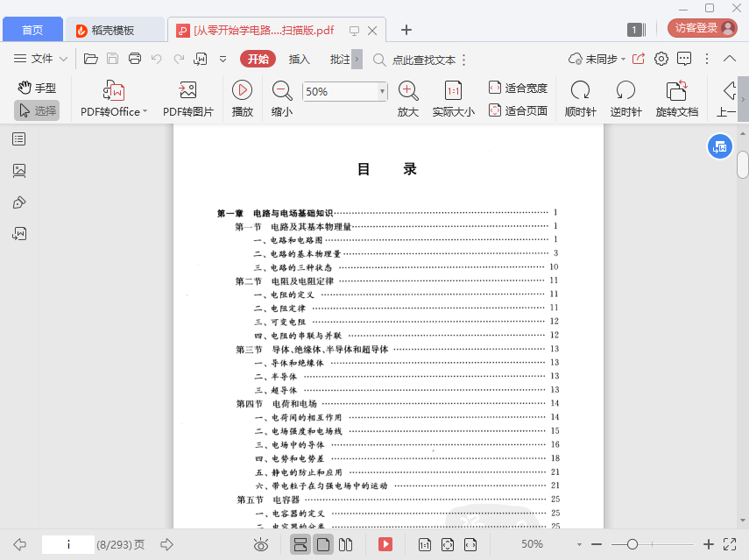Zoom out using the magnifier minus icon
The width and height of the screenshot is (749, 560).
coord(282,99)
